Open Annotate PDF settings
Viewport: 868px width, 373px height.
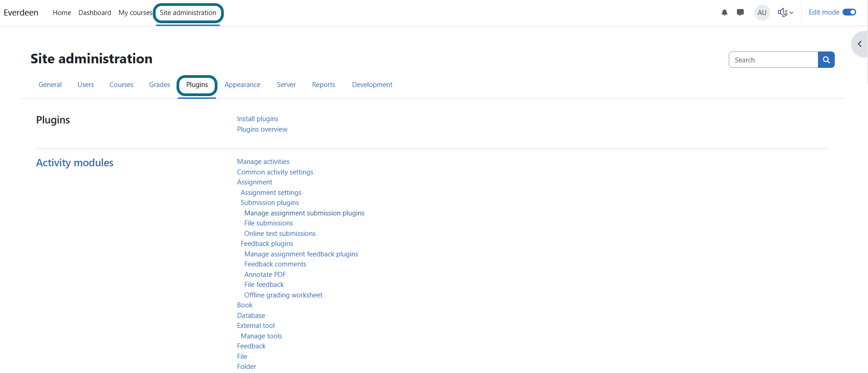pyautogui.click(x=265, y=275)
